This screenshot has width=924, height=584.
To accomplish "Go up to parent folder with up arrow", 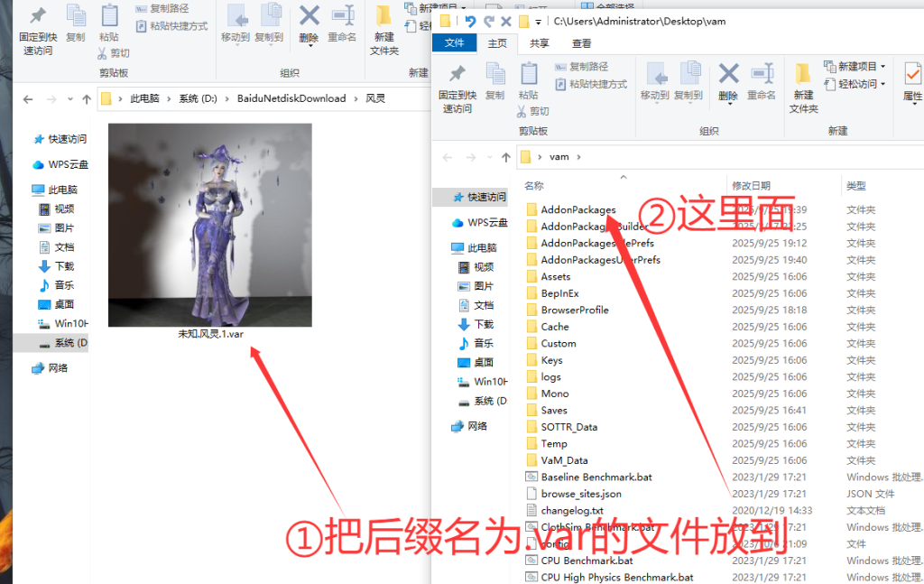I will click(505, 156).
